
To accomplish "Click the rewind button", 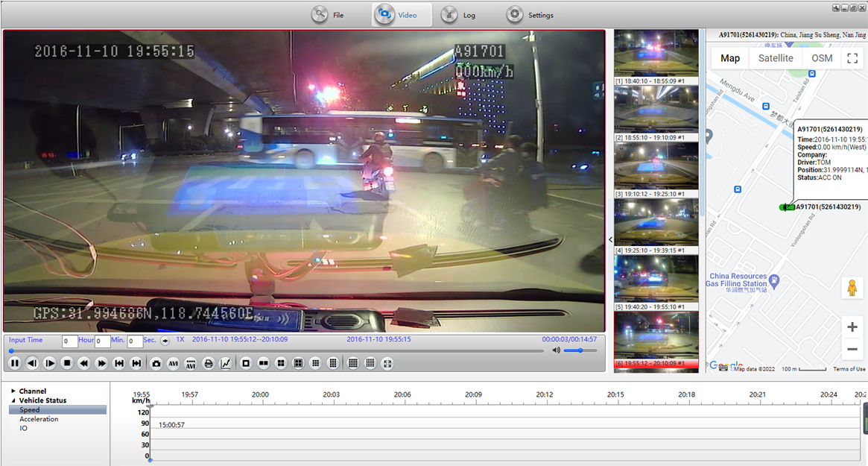I will click(84, 364).
